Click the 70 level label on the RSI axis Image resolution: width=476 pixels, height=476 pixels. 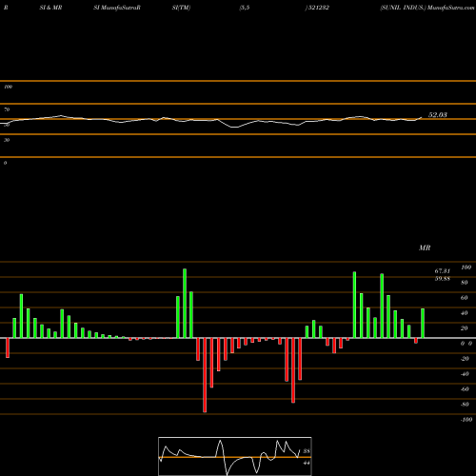click(x=7, y=109)
